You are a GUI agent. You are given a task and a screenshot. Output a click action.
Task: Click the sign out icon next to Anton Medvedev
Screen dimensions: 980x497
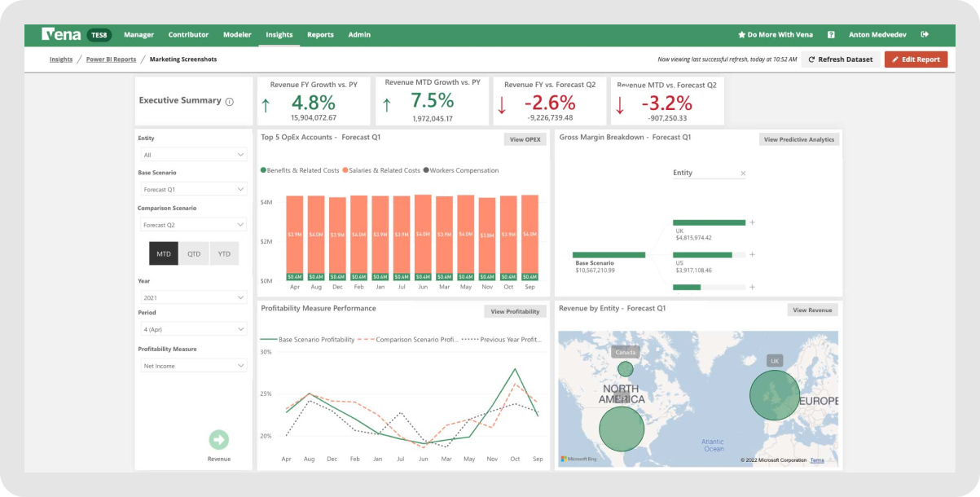click(x=924, y=34)
